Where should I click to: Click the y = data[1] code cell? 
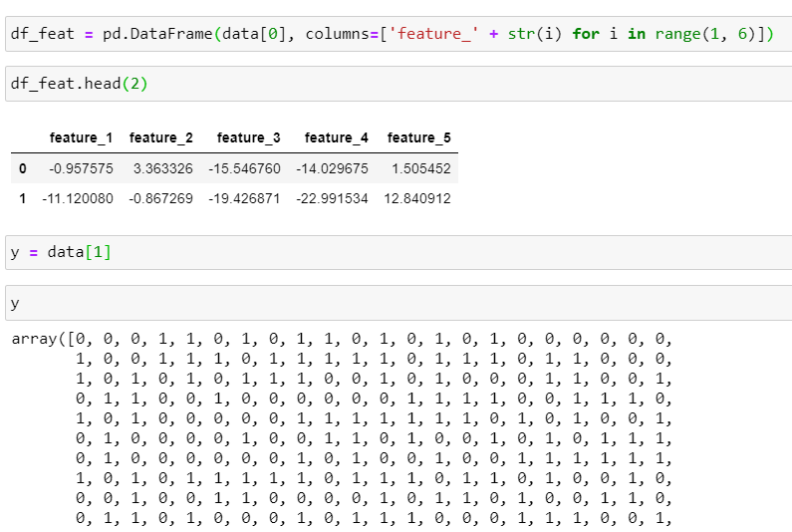(398, 253)
